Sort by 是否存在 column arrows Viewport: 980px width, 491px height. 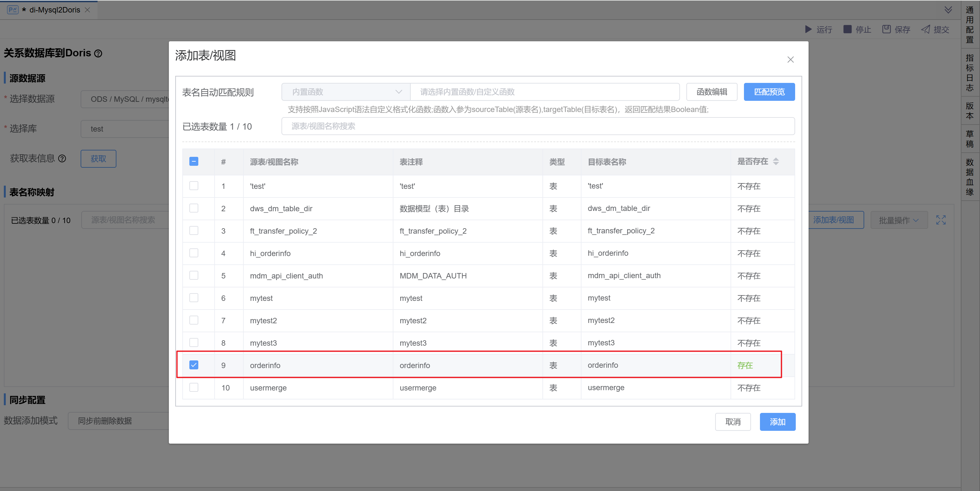(x=776, y=161)
